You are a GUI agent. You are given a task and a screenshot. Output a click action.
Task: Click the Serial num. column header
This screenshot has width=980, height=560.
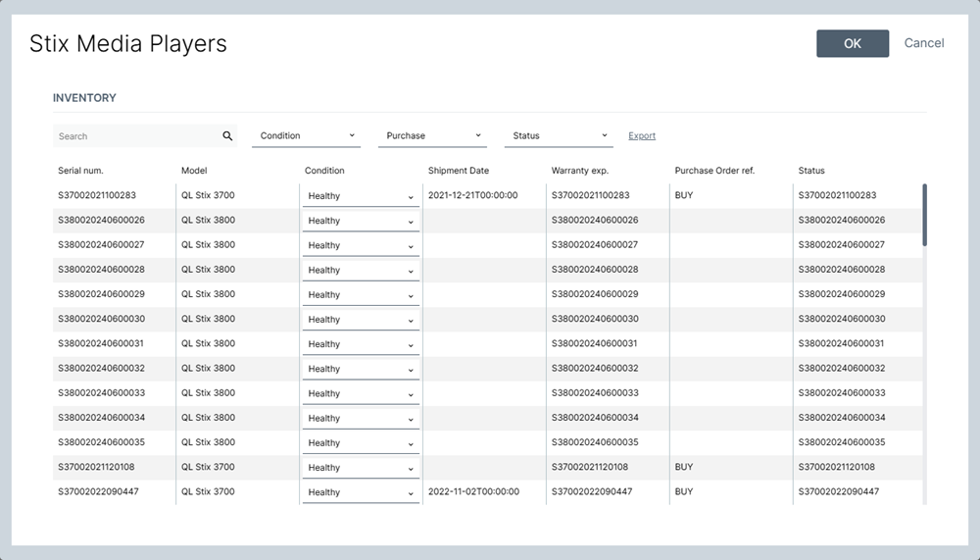click(x=80, y=171)
